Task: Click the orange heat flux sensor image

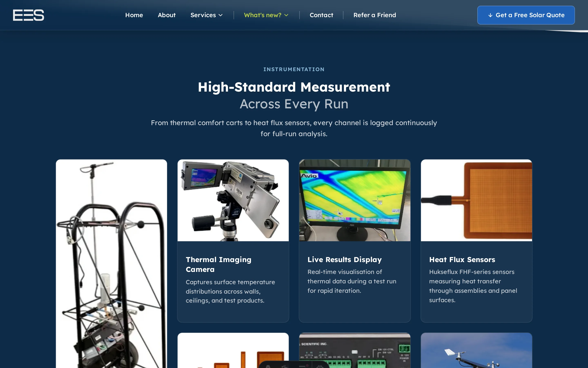Action: coord(476,200)
